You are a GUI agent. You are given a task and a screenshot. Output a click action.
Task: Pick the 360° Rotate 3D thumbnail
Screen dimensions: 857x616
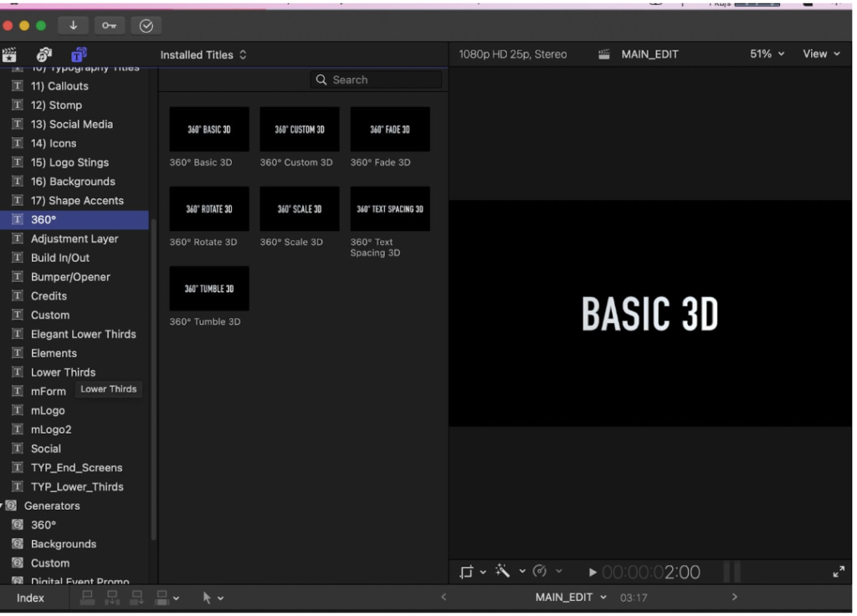tap(209, 208)
